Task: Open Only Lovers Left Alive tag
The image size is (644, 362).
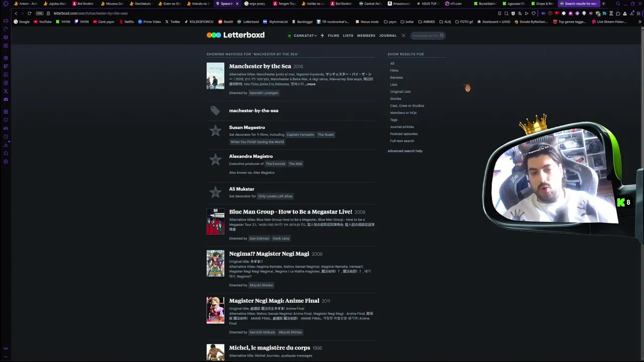Action: pyautogui.click(x=275, y=197)
